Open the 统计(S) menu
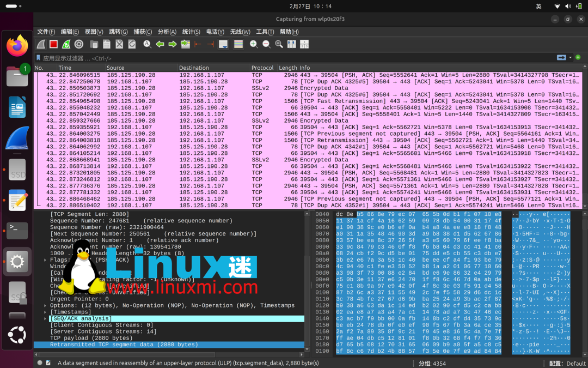Viewport: 588px width, 368px height. coord(191,32)
